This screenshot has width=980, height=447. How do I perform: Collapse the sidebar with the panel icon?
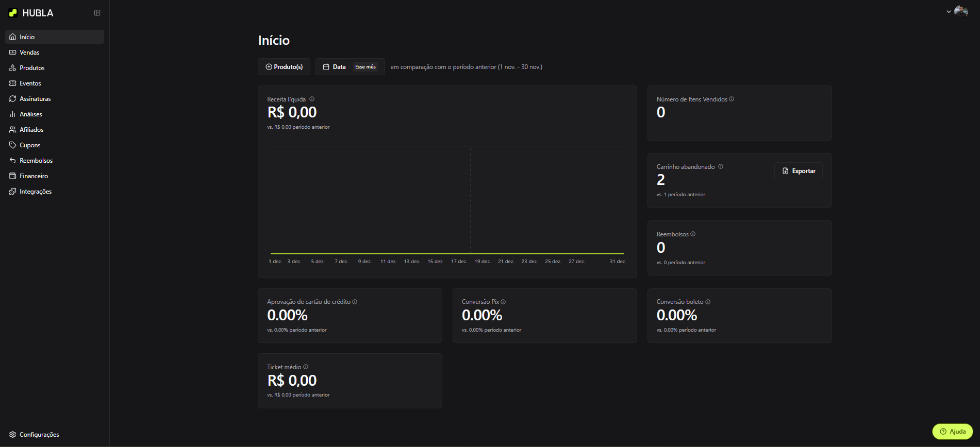(97, 13)
